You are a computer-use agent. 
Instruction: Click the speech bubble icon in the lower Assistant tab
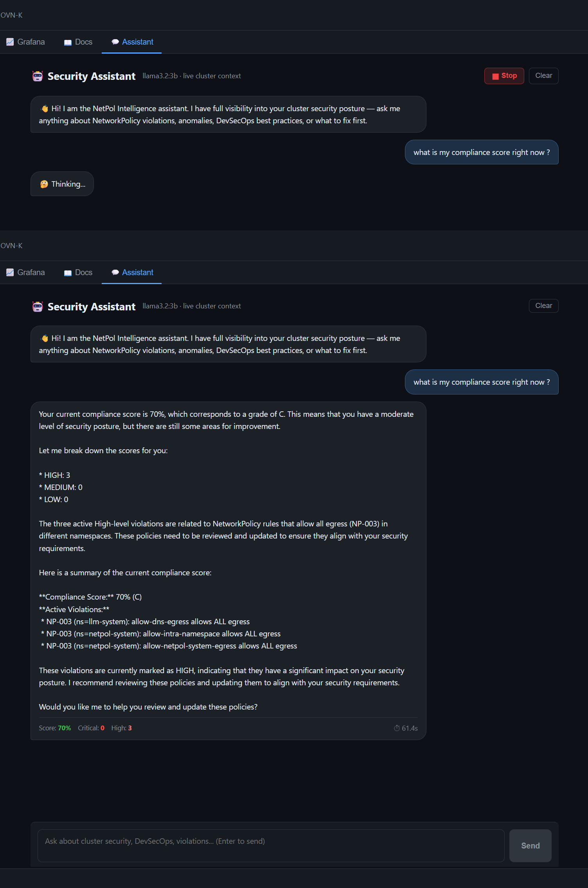[x=115, y=272]
